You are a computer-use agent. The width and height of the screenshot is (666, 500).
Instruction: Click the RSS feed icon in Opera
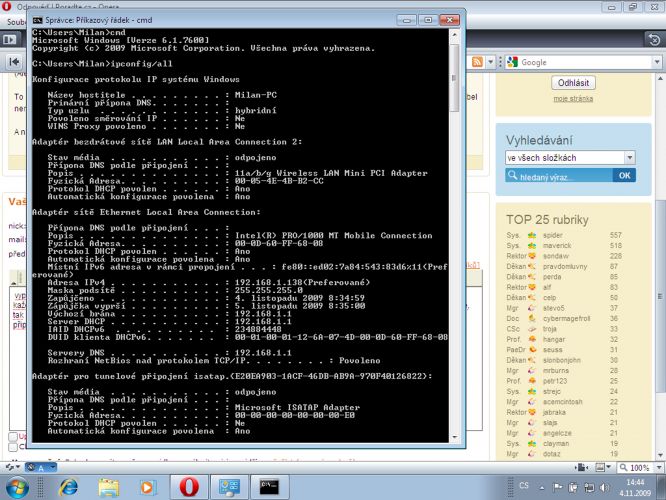click(477, 62)
